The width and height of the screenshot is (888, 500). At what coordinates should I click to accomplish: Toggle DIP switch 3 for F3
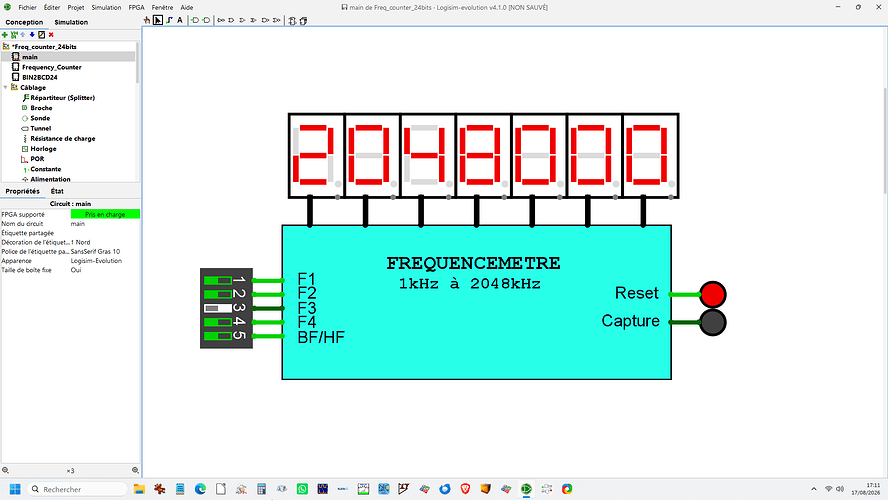218,308
